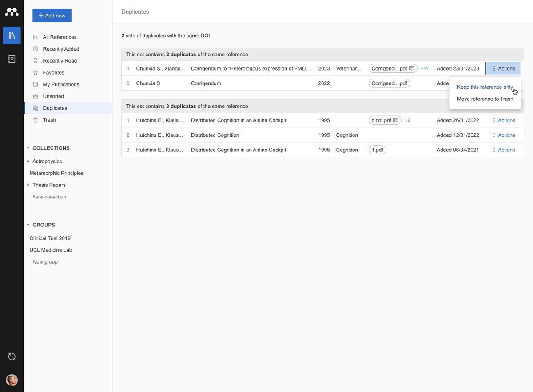Open Actions for Hutchins added 26/01/2022
Image resolution: width=533 pixels, height=392 pixels.
point(504,120)
